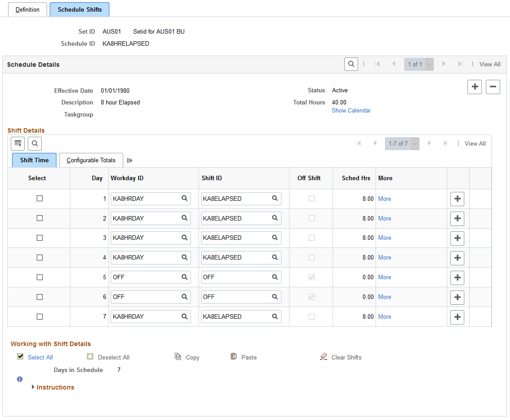The width and height of the screenshot is (510, 420).
Task: Open the Workday ID lookup for Day 1
Action: tap(184, 198)
